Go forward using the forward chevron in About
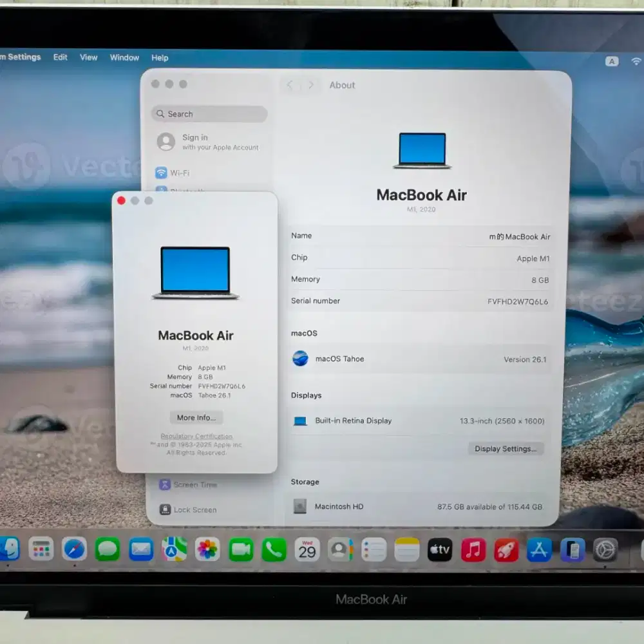The width and height of the screenshot is (644, 644). pyautogui.click(x=311, y=85)
